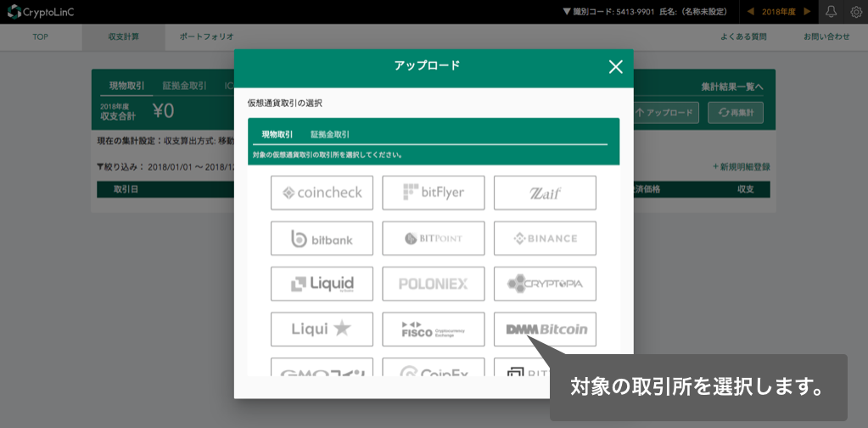Open 集計結果一覧へ link
The image size is (868, 428).
[732, 87]
